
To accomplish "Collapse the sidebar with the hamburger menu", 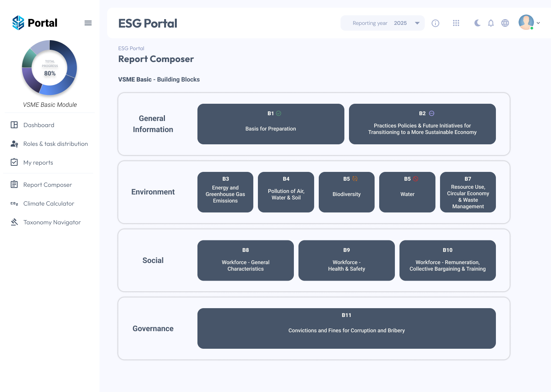I will (88, 23).
